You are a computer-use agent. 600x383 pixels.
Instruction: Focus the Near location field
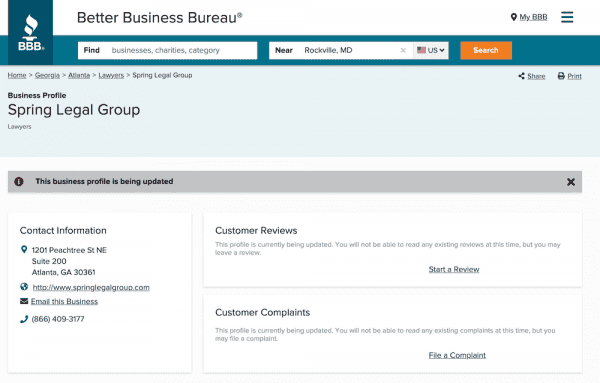[341, 51]
